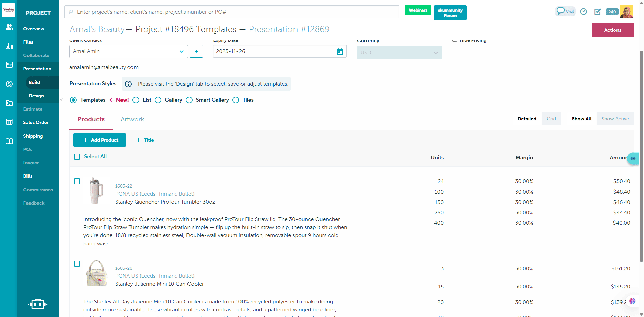This screenshot has width=644, height=317.
Task: Open the PCNA US supplier link for 1603-20
Action: (x=155, y=276)
